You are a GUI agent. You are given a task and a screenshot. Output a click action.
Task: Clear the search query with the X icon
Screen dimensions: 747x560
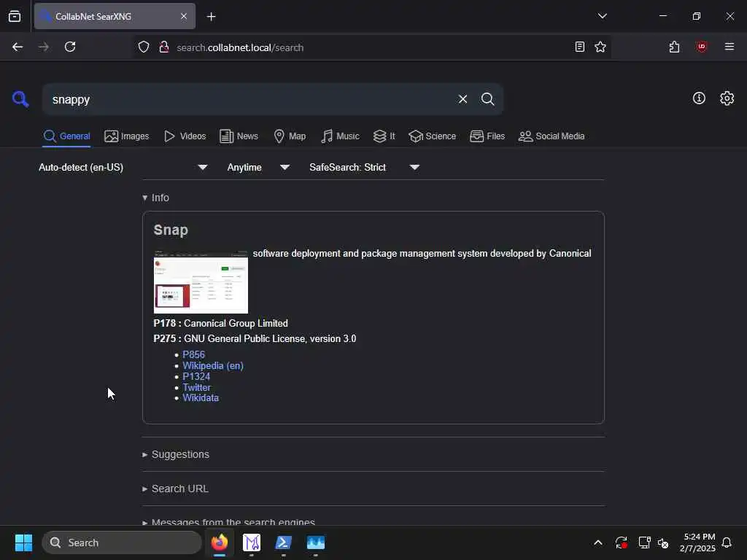click(462, 99)
